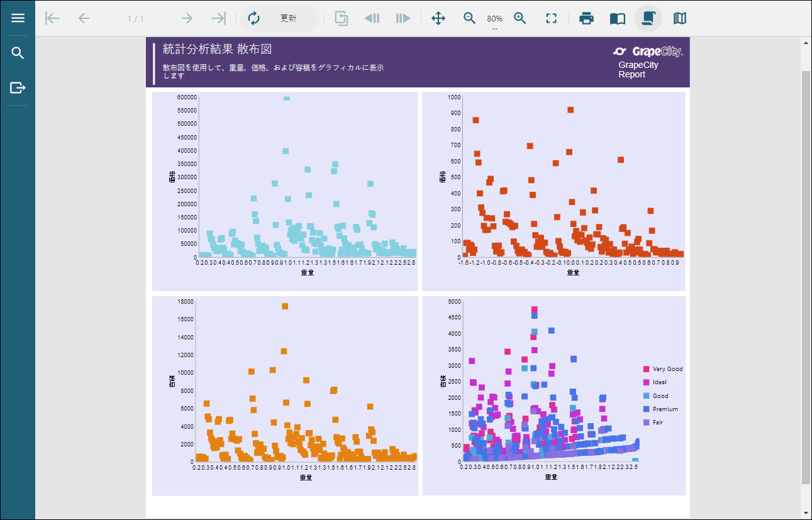Switch to galley view mode
Viewport: 812px width, 520px height.
(x=680, y=18)
